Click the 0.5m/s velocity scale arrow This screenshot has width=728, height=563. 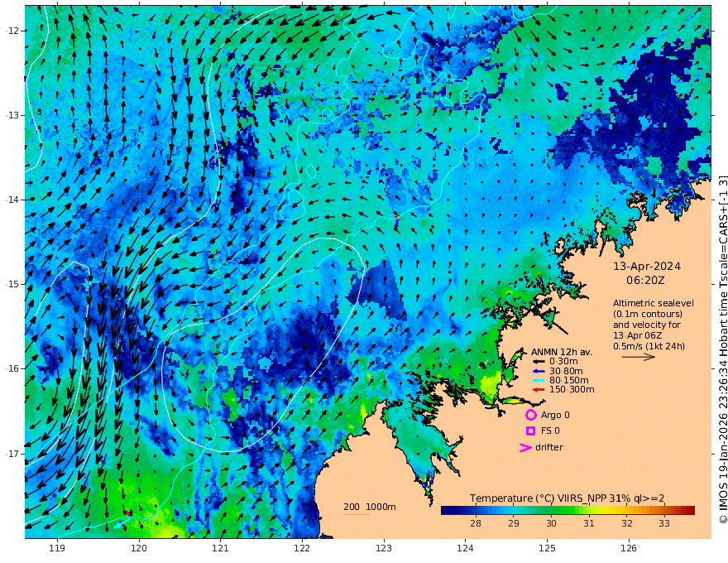tap(639, 357)
